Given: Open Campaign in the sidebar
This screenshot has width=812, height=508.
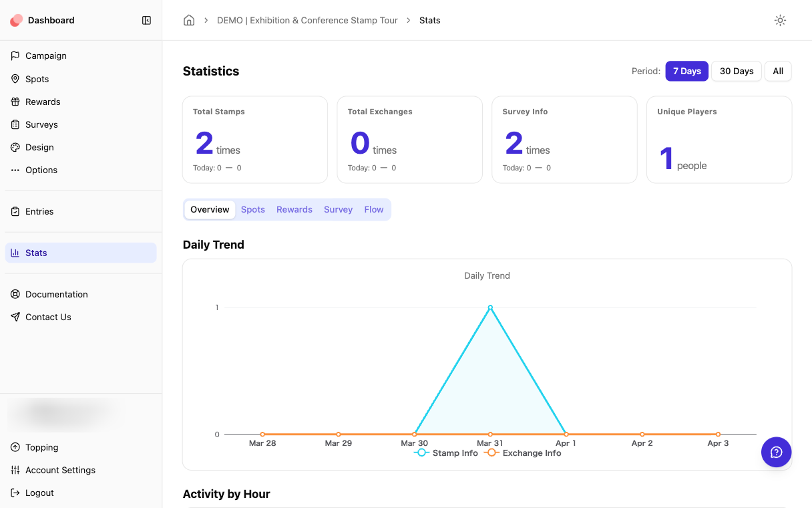Looking at the screenshot, I should point(81,56).
